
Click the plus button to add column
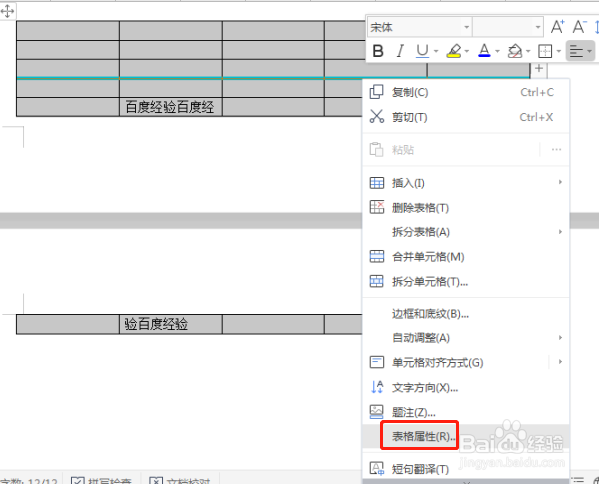click(539, 68)
